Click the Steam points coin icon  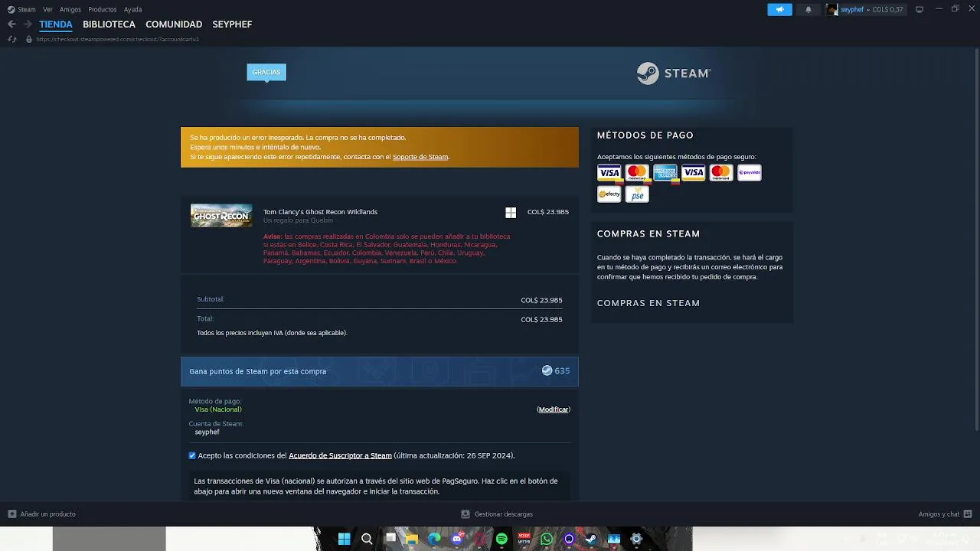(x=547, y=370)
